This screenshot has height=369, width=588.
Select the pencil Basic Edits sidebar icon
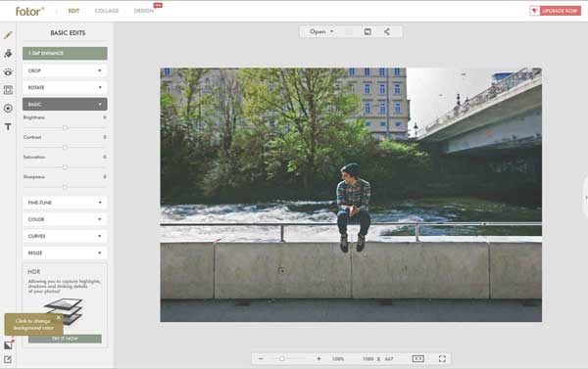pos(8,35)
